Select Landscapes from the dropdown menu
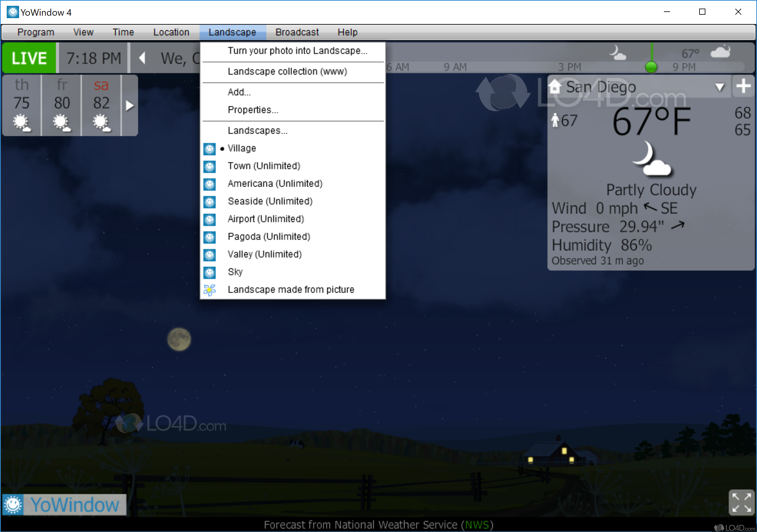The height and width of the screenshot is (532, 757). point(259,130)
